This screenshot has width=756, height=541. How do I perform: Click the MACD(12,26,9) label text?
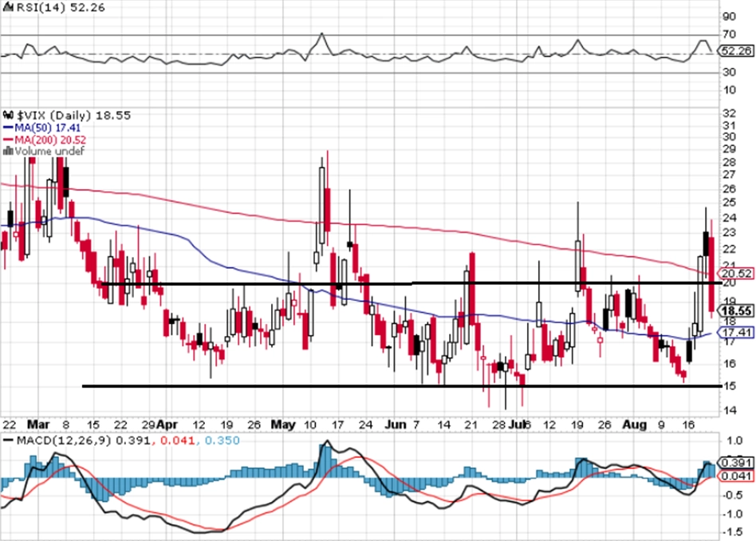click(64, 440)
